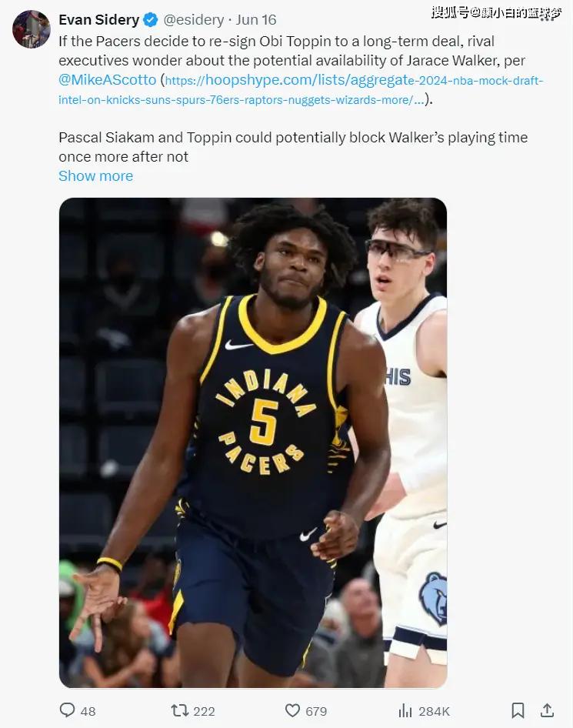Image resolution: width=573 pixels, height=728 pixels.
Task: Click the blue verified badge
Action: 150,20
